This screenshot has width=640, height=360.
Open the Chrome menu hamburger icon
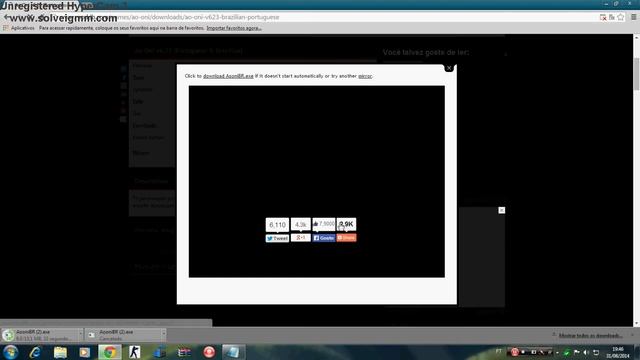[x=633, y=17]
